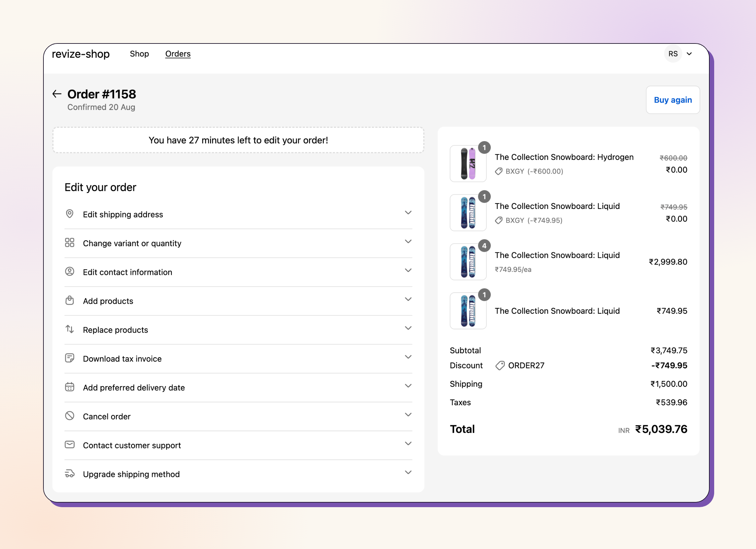Viewport: 756px width, 549px height.
Task: Click the invoice icon for Download tax invoice
Action: coord(70,358)
